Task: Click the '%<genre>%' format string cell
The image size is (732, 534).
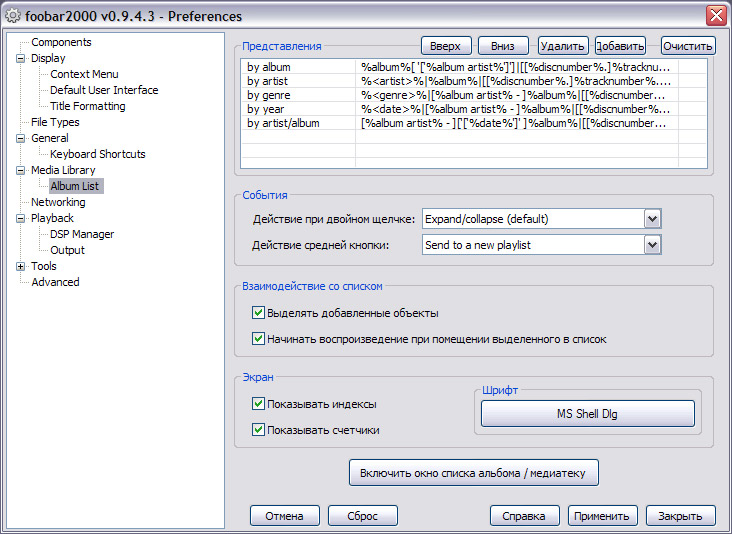Action: point(516,95)
